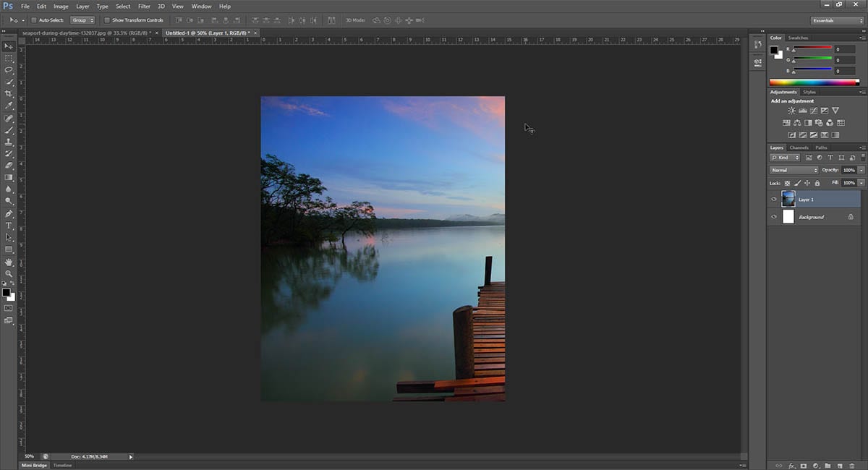Switch to the seaport-during-daytime document tab
This screenshot has width=868, height=470.
coord(85,33)
